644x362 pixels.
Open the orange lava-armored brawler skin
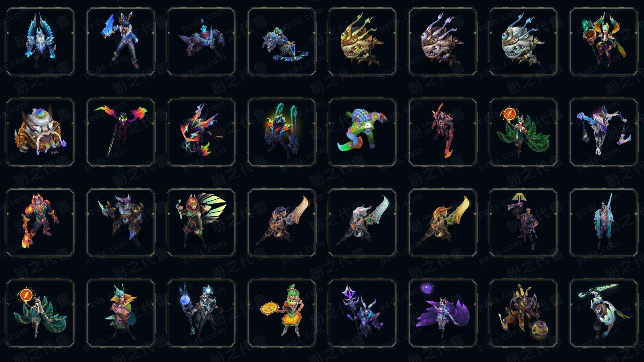coord(40,223)
